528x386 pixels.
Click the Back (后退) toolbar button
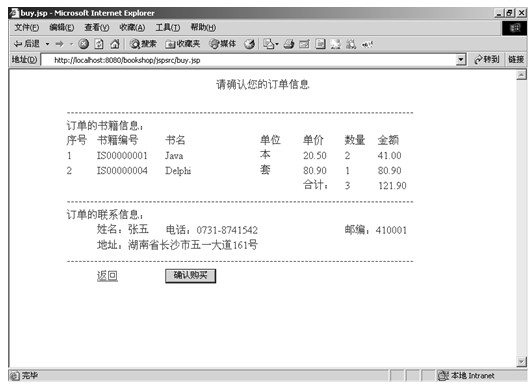coord(27,44)
